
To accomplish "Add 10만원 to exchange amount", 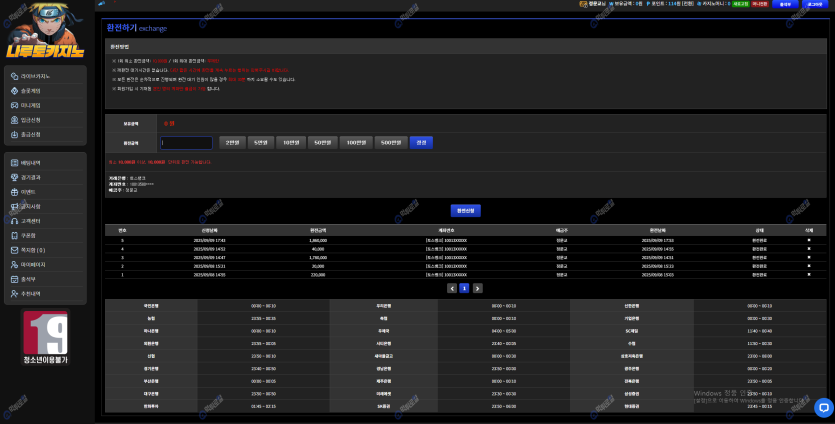I will (290, 143).
